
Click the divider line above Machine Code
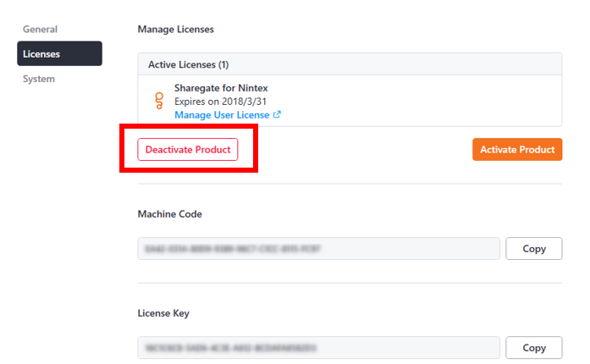coord(350,184)
